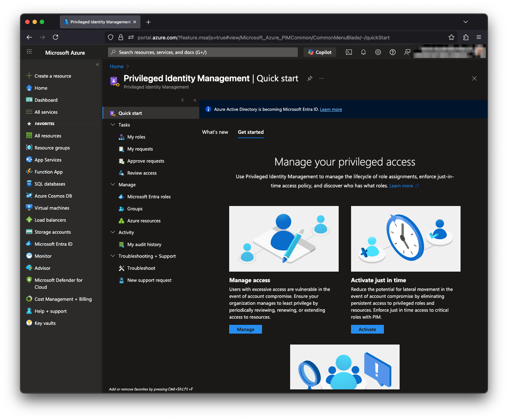Switch to the What's new tab
The width and height of the screenshot is (508, 420).
215,132
